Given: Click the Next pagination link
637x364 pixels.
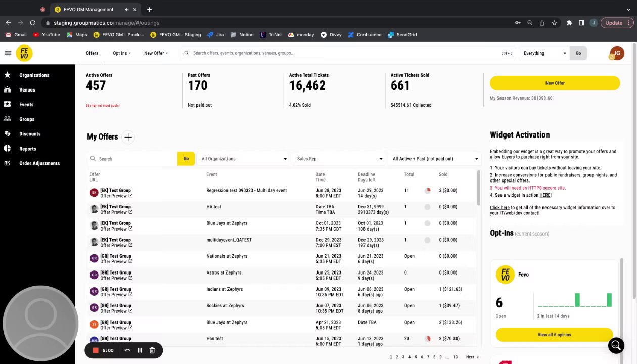Looking at the screenshot, I should [x=472, y=357].
